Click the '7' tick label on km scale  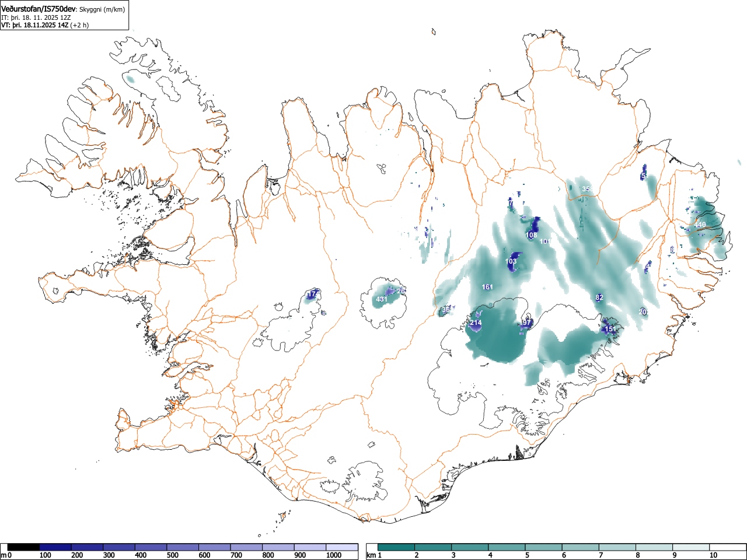point(601,555)
